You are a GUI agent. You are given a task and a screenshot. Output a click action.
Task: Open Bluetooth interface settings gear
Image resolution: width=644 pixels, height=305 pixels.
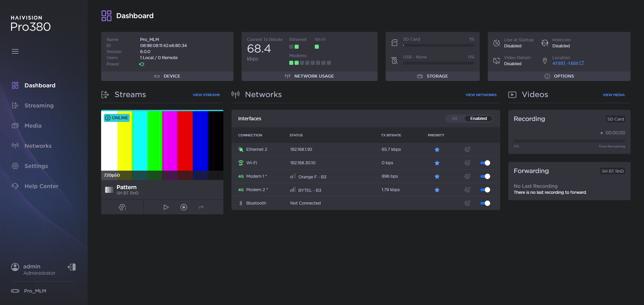467,203
